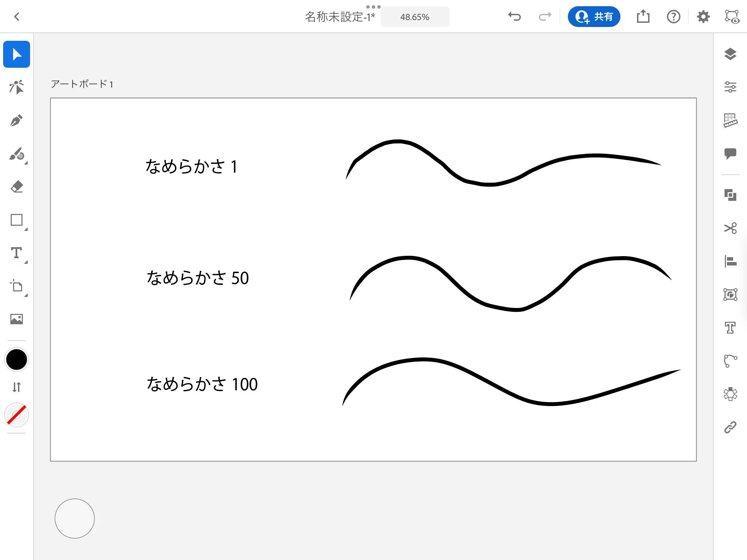
Task: Swap fill and stroke colors
Action: tap(16, 387)
